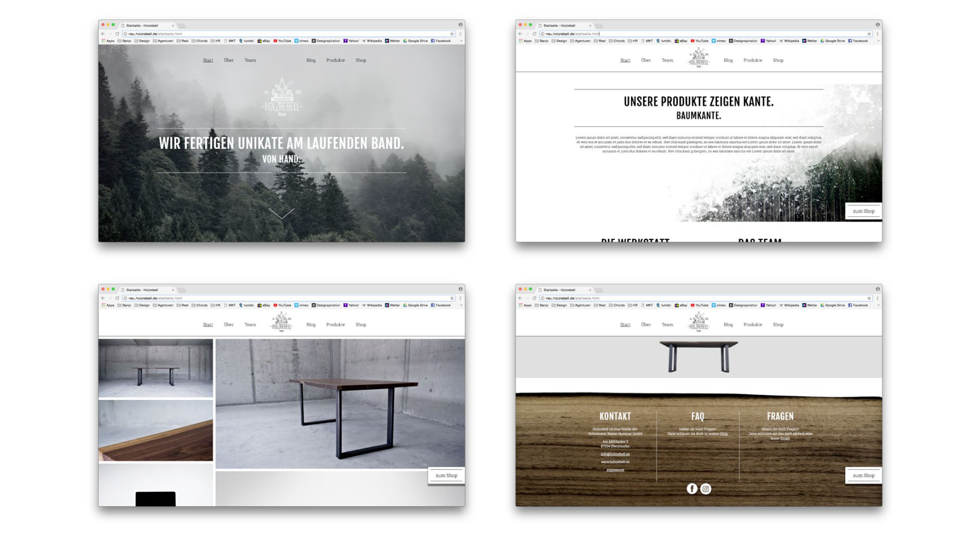The width and height of the screenshot is (980, 537).
Task: Click the Holzrebell logo on the foggy forest page
Action: [282, 97]
